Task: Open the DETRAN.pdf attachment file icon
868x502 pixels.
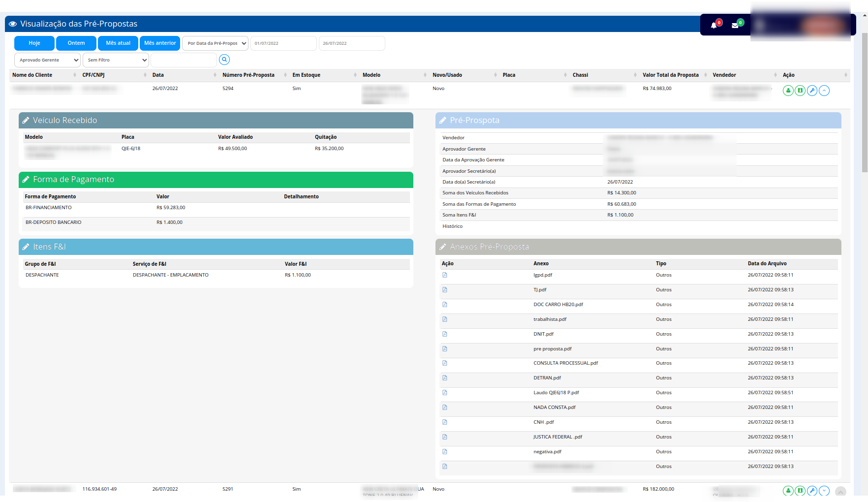Action: pyautogui.click(x=445, y=378)
